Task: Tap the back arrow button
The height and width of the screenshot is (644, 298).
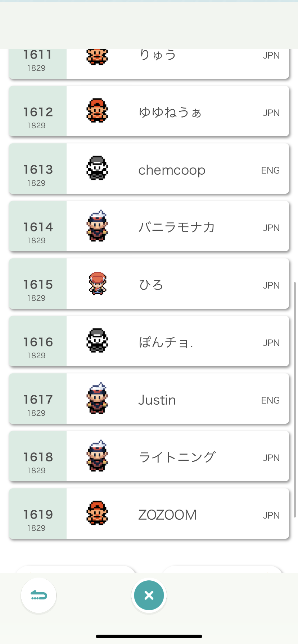Action: click(39, 595)
